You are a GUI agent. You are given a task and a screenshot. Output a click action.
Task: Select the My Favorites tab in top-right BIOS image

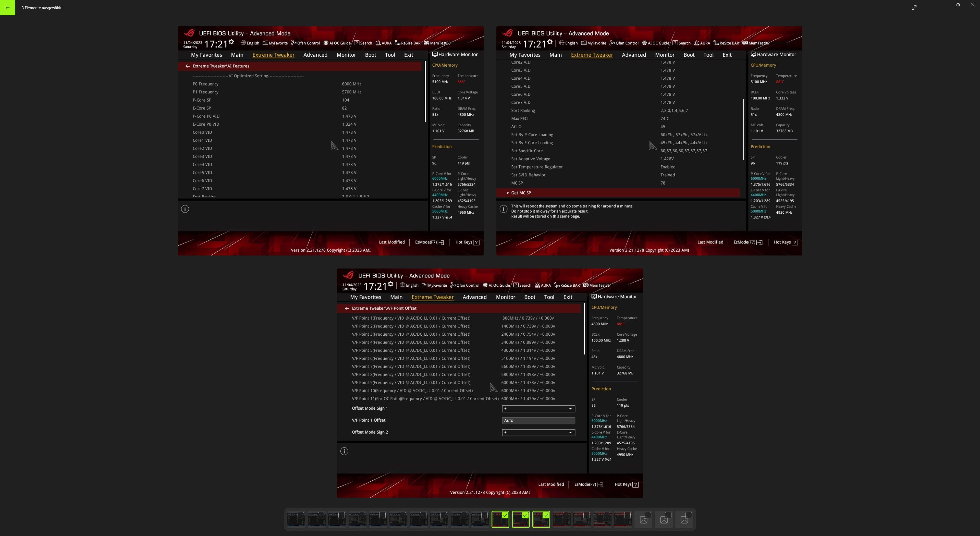click(525, 55)
